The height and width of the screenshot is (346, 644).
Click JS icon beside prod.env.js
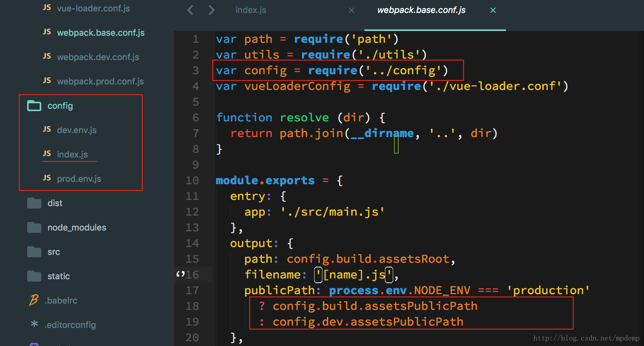[47, 178]
